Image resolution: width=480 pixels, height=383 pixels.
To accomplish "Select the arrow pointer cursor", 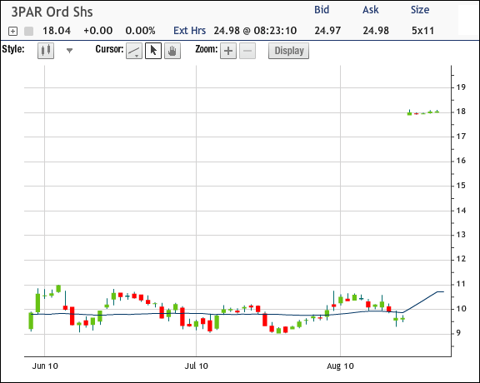I will [153, 51].
